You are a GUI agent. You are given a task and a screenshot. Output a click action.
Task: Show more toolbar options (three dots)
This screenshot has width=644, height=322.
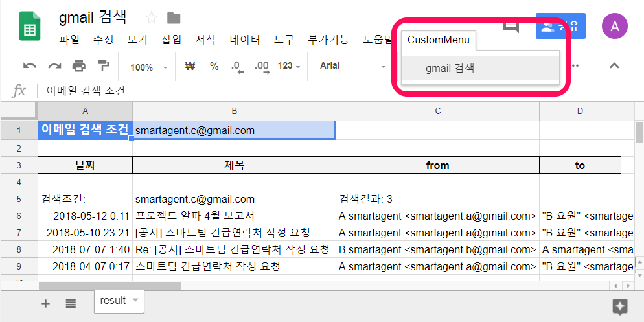575,65
